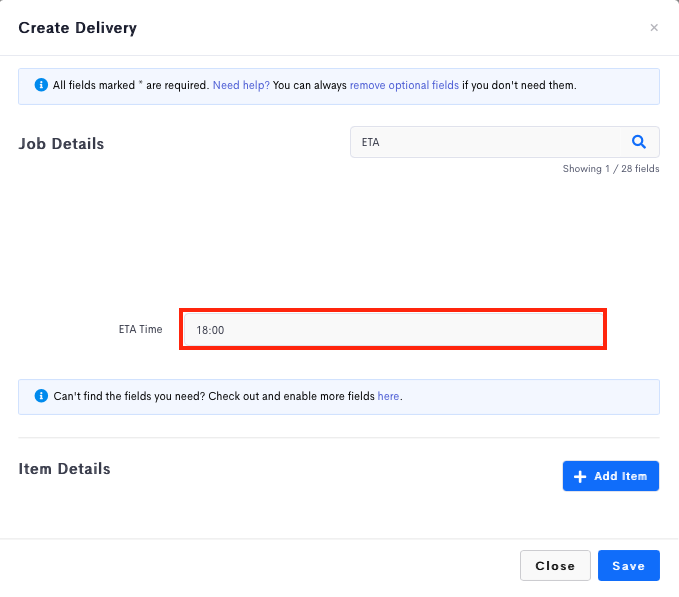This screenshot has width=679, height=597.
Task: Click info icon beside "Can't find the fields"
Action: tap(41, 396)
